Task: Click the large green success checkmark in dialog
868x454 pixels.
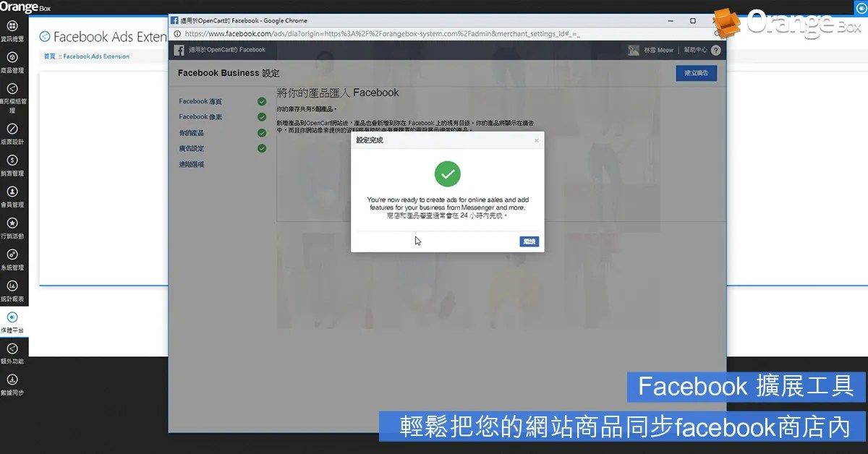Action: pyautogui.click(x=448, y=174)
